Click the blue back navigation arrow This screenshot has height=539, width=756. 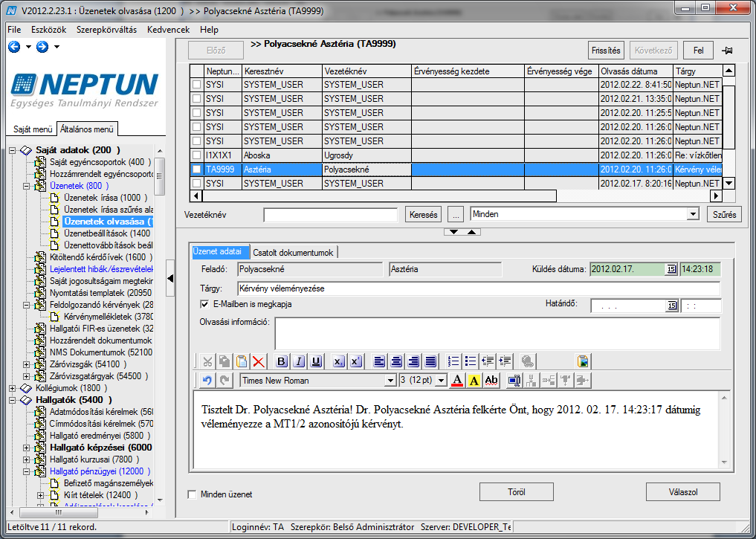pos(14,47)
